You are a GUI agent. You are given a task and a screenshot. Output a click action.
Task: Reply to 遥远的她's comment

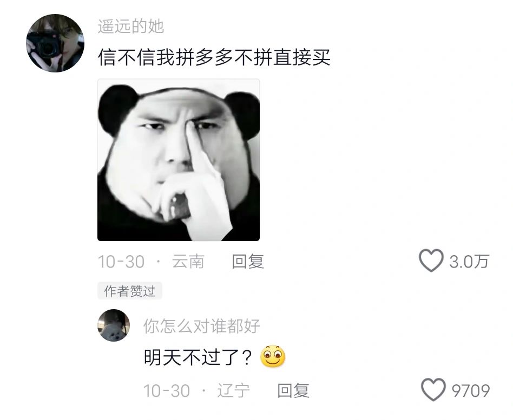pos(248,262)
